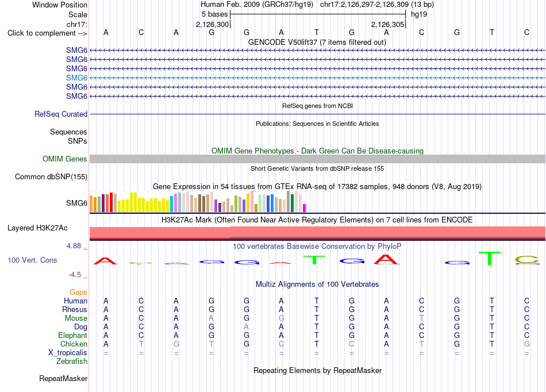The height and width of the screenshot is (392, 546).
Task: Click the '100 Vert. Cons' track label
Action: point(32,260)
